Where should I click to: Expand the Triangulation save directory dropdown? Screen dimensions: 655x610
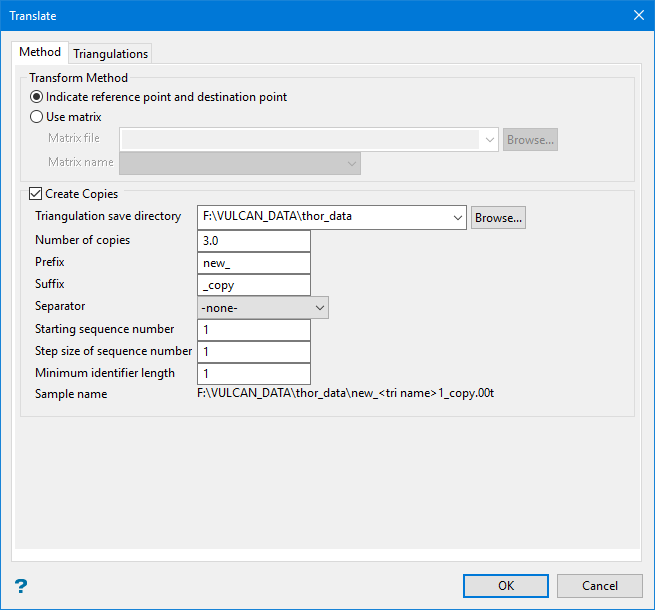(x=458, y=217)
